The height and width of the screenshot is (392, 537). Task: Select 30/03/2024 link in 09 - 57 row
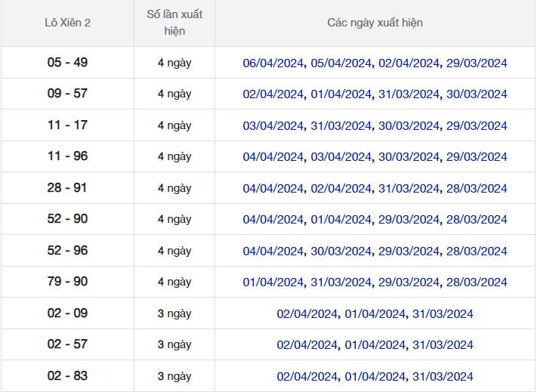477,94
